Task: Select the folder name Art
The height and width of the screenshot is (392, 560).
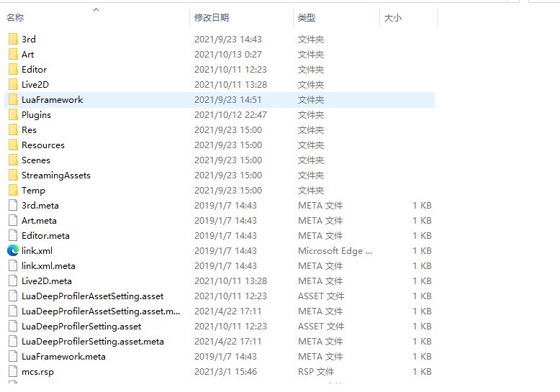Action: coord(27,54)
